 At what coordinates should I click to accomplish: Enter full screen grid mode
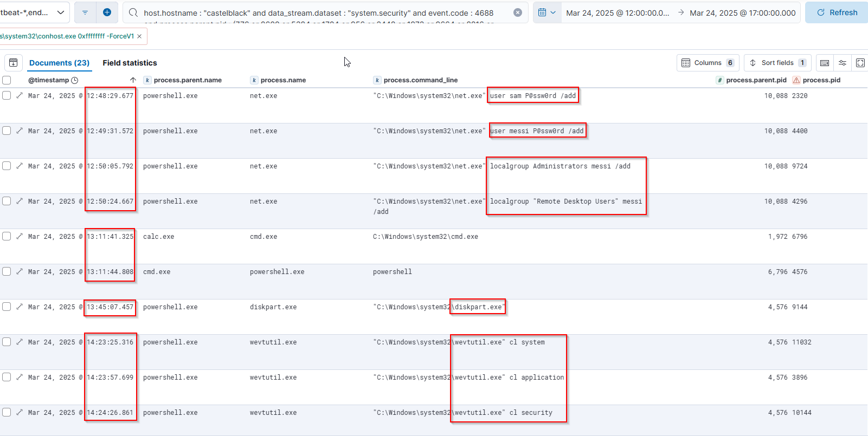tap(860, 63)
